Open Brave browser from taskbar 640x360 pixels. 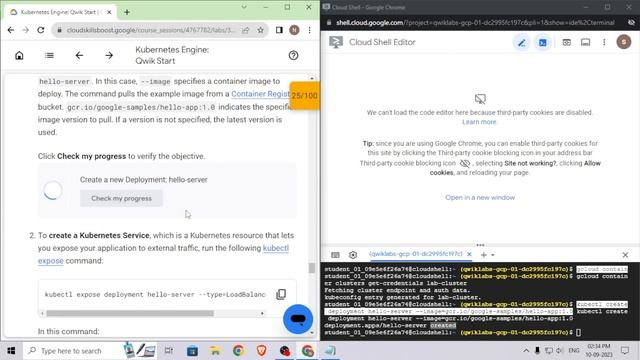point(262,351)
